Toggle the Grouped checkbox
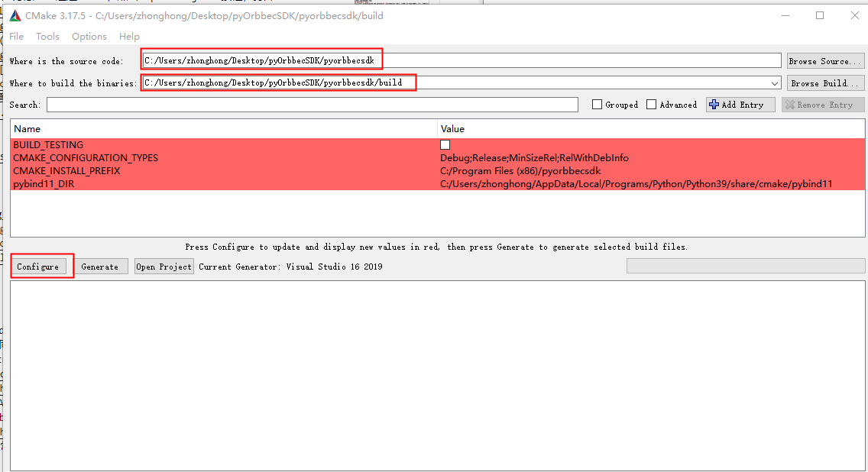This screenshot has height=472, width=868. click(598, 105)
